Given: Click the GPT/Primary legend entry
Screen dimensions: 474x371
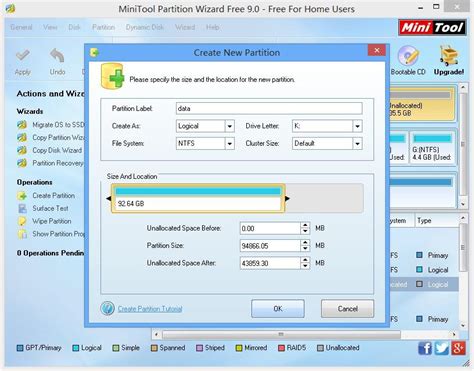Looking at the screenshot, I should click(x=39, y=348).
